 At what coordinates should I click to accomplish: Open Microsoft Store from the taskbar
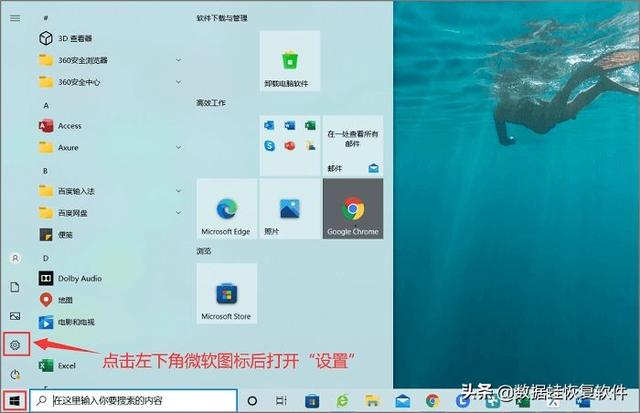[x=312, y=401]
